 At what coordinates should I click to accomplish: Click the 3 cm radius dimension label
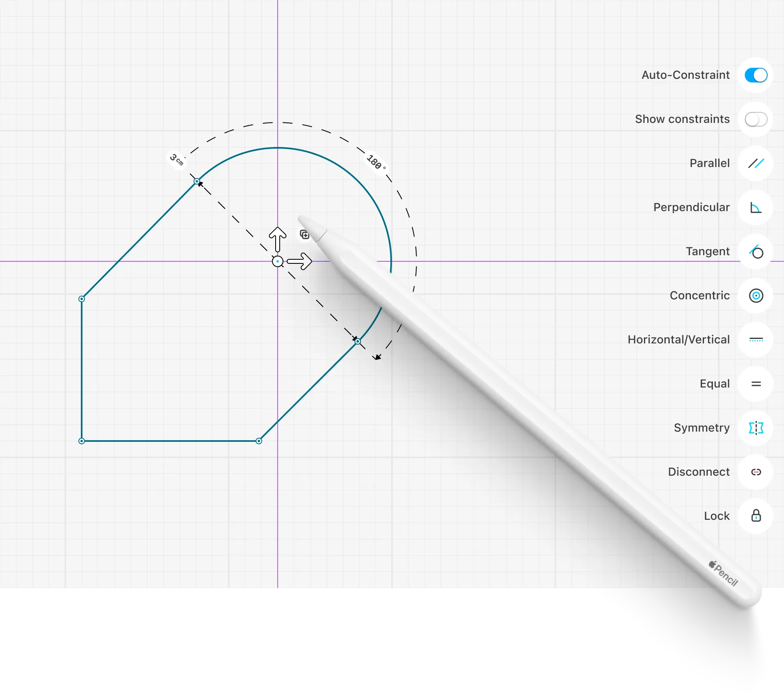pos(177,159)
